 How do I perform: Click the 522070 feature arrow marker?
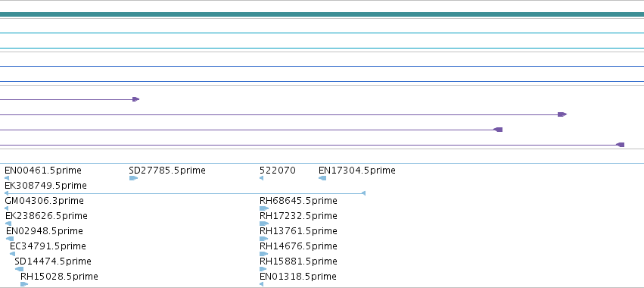(262, 178)
